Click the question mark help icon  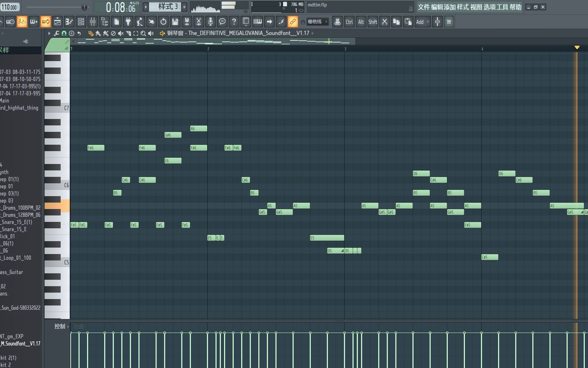point(234,22)
